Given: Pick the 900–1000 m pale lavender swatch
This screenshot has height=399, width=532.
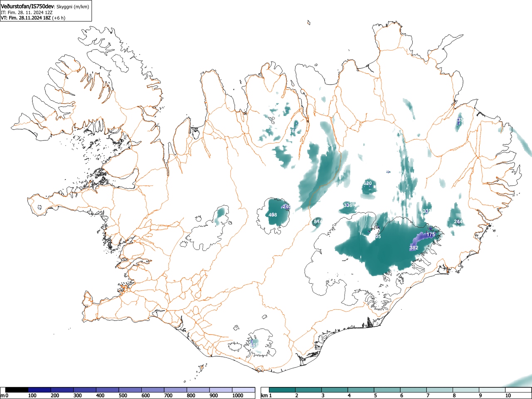Looking at the screenshot, I should coord(221,390).
